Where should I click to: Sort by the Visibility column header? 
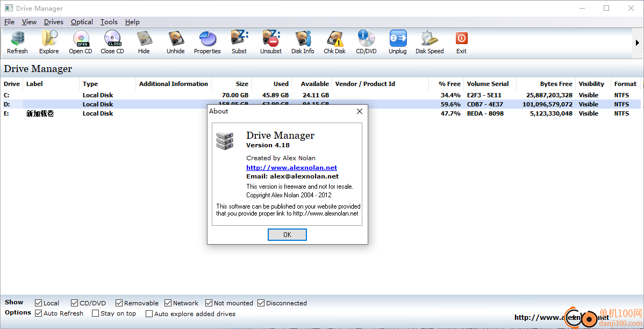[593, 84]
